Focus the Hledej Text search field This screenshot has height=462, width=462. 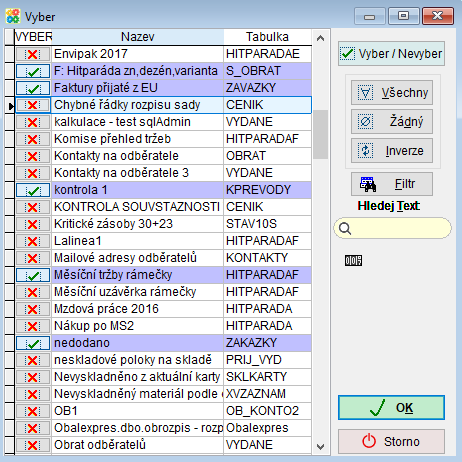393,228
